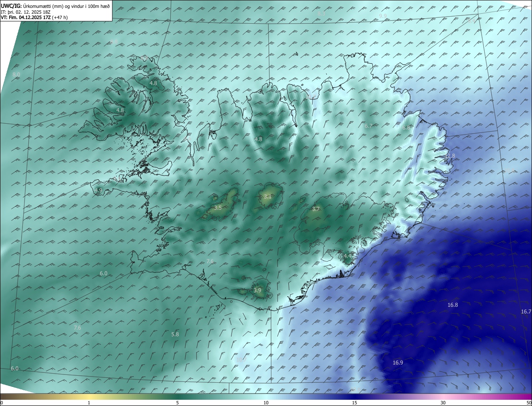Click the color scale tick labeled 15
The width and height of the screenshot is (532, 406).
tap(355, 403)
